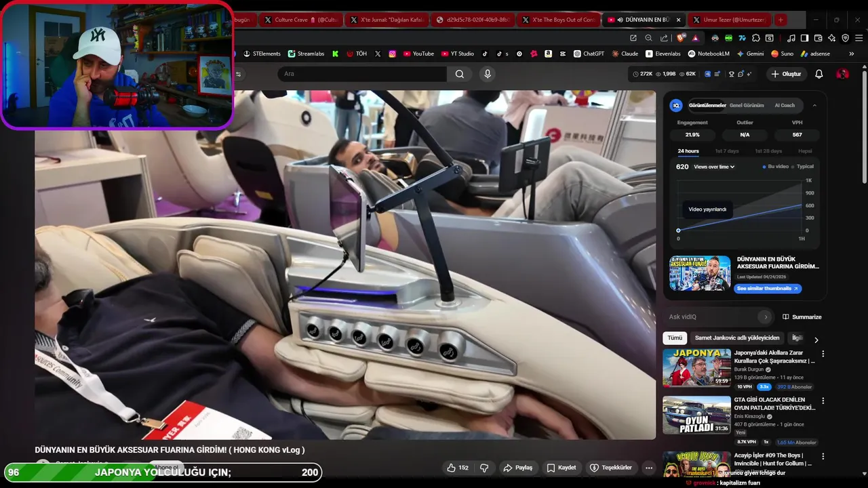Open the ChatGPT bookmark
Viewport: 868px width, 488px height.
click(589, 54)
